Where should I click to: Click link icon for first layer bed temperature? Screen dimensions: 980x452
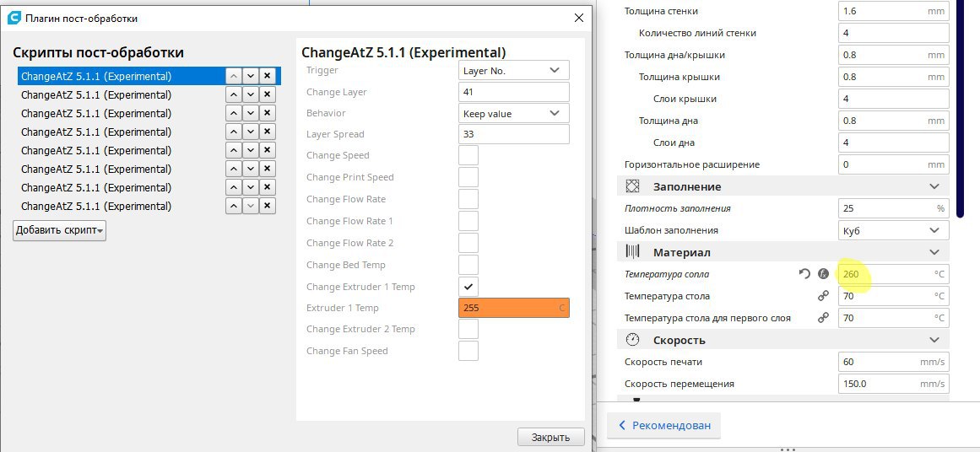click(823, 318)
